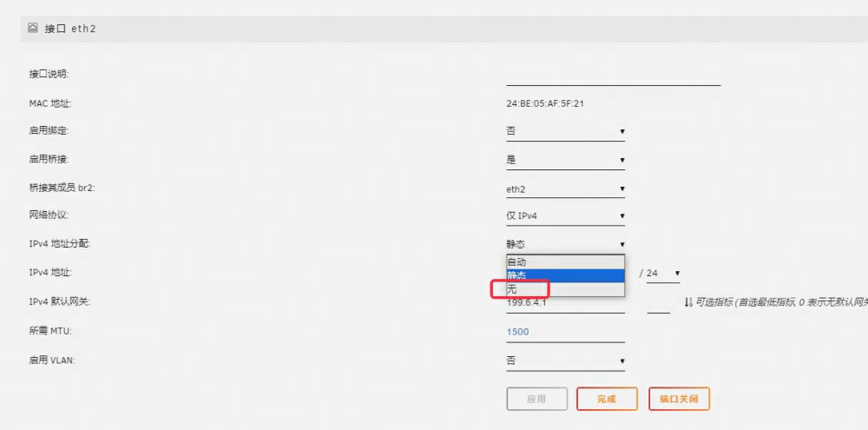This screenshot has height=430, width=868.
Task: Collapse the IPv4 address assignment dropdown 静态
Action: coord(565,244)
